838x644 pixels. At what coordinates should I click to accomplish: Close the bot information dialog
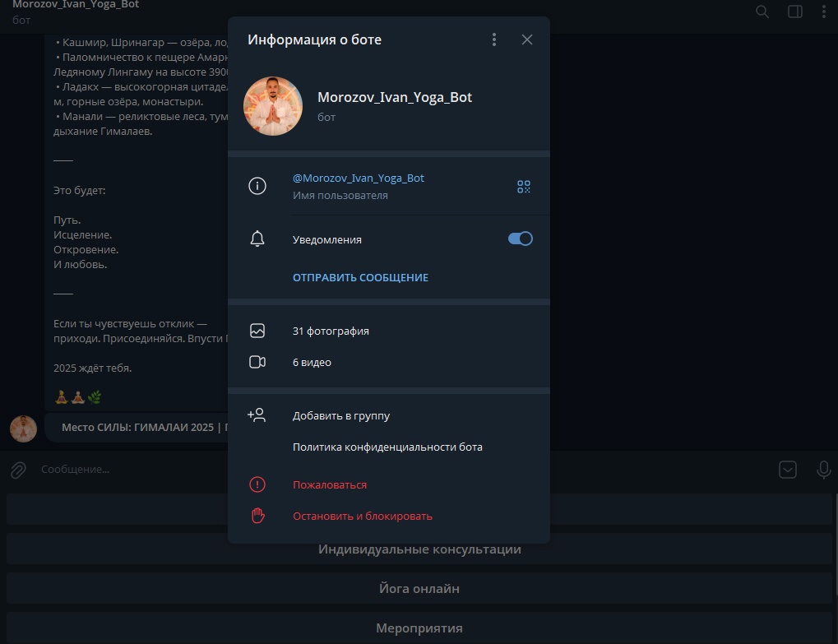point(527,39)
